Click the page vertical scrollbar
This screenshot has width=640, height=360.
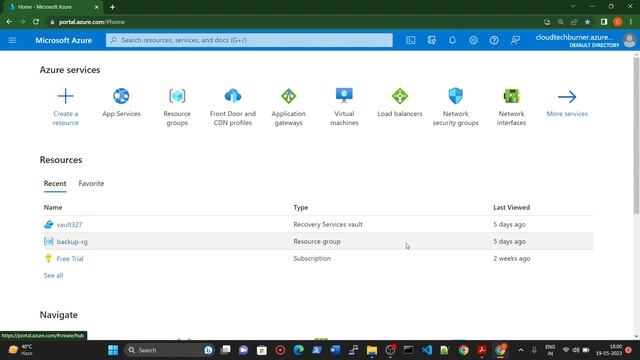coord(636,136)
